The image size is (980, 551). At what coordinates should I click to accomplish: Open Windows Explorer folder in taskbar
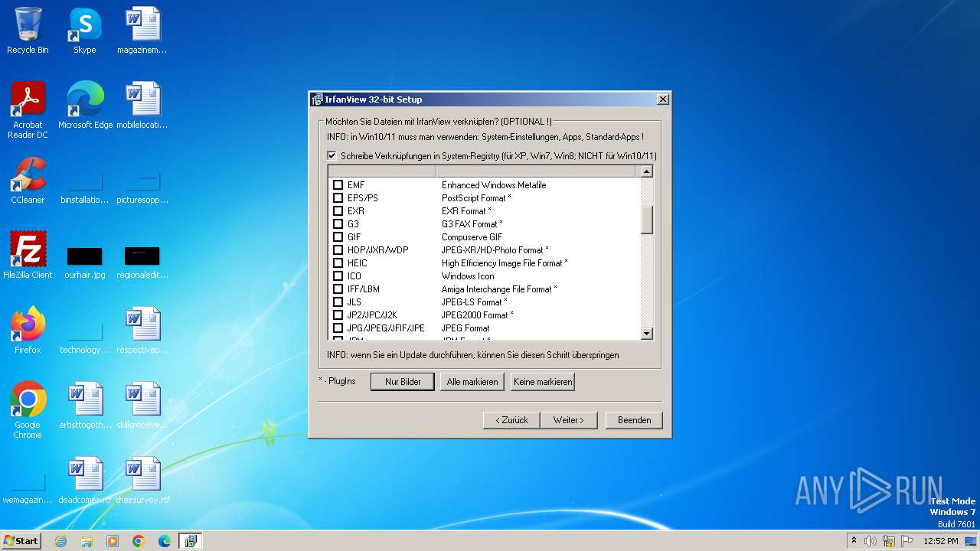point(87,541)
